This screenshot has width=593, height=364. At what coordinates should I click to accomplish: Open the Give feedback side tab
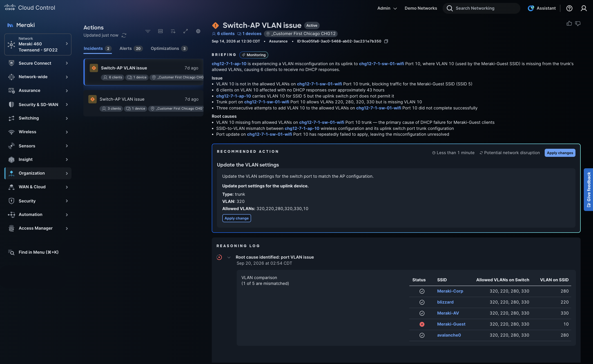coord(589,190)
